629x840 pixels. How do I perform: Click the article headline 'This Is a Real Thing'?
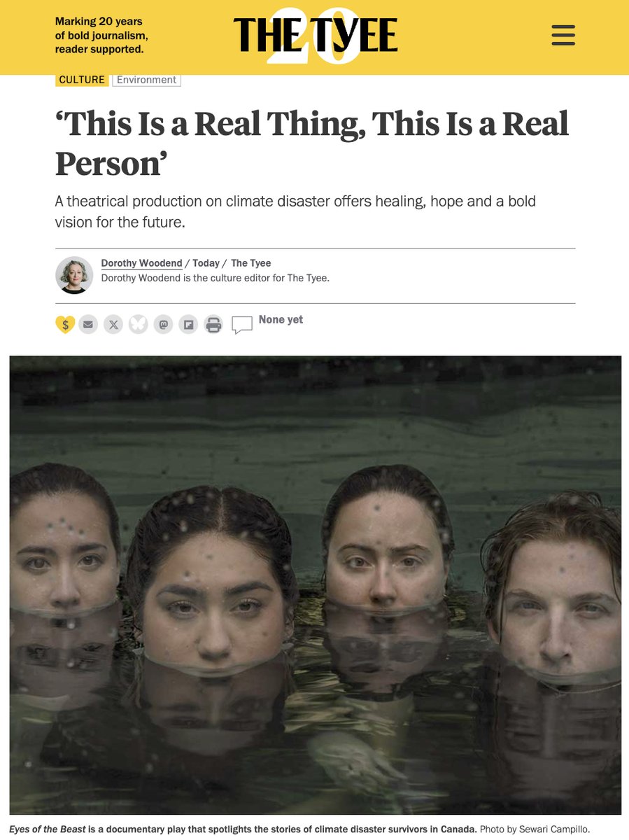coord(312,144)
